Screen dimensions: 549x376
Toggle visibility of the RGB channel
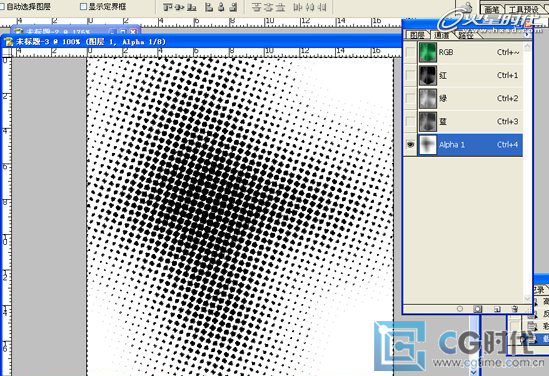[x=410, y=52]
